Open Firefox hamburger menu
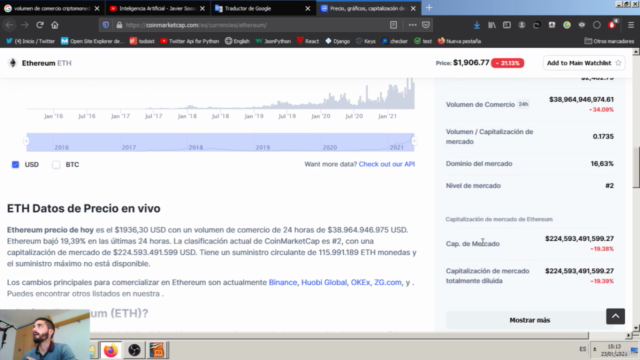640x360 pixels. 631,25
